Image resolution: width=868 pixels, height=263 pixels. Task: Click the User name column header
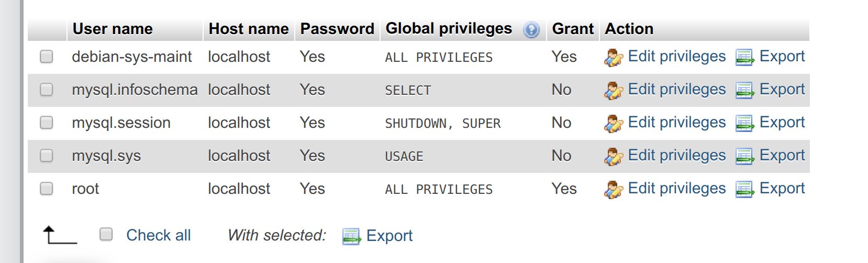point(113,29)
